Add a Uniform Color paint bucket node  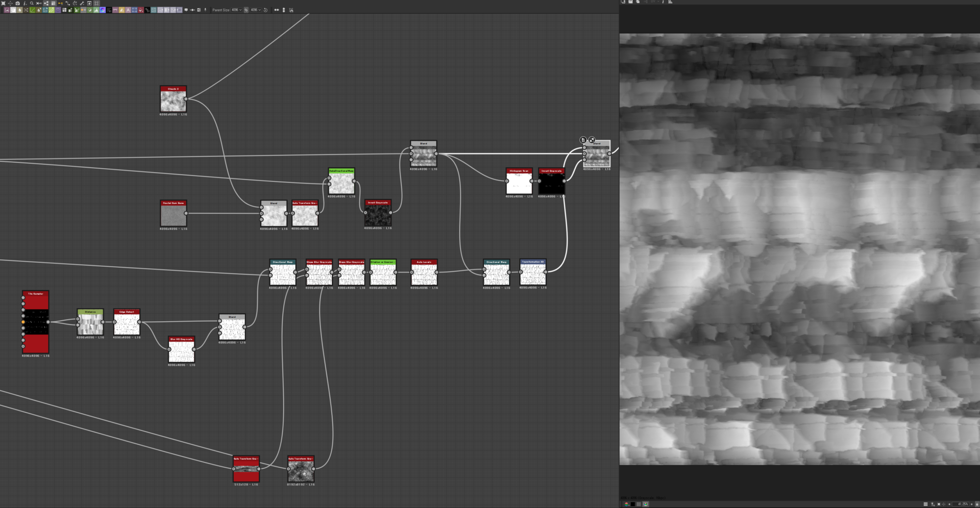141,10
